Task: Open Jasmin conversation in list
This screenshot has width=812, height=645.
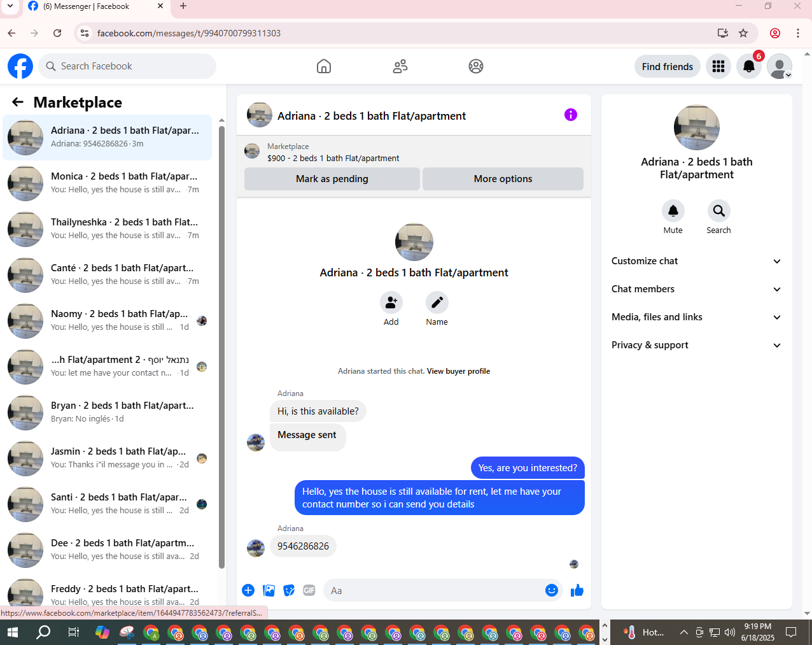Action: point(107,458)
